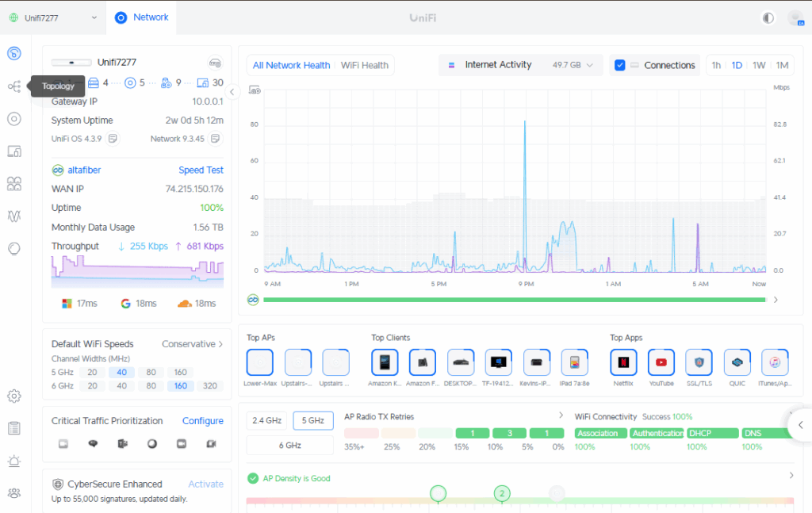The width and height of the screenshot is (812, 513).
Task: Click the AP Density slider marker 2
Action: pyautogui.click(x=501, y=494)
